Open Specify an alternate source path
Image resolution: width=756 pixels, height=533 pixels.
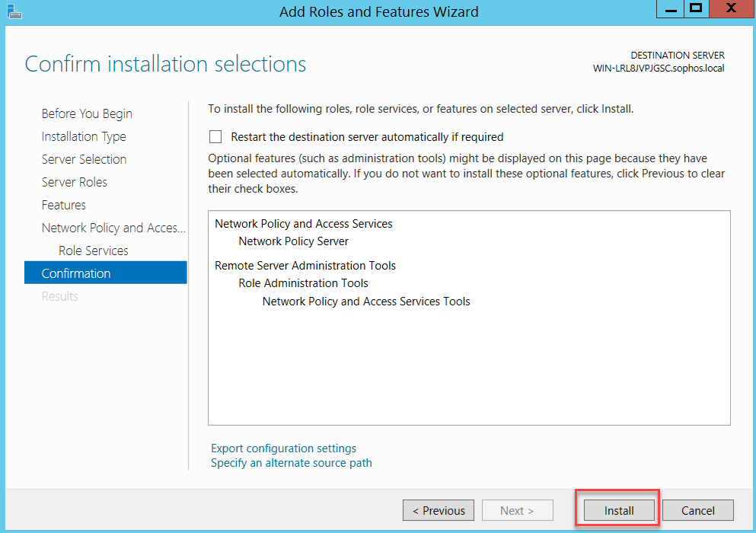coord(292,463)
